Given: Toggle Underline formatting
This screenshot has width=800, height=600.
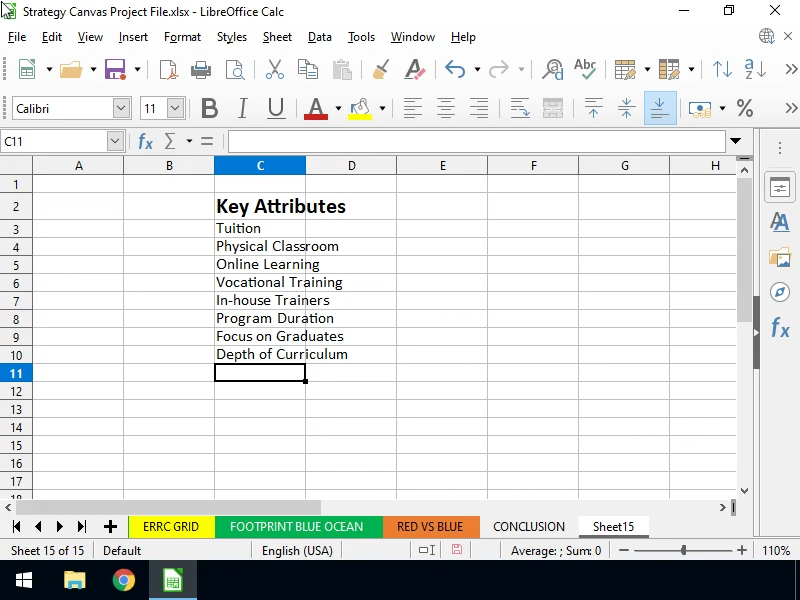Looking at the screenshot, I should click(276, 109).
